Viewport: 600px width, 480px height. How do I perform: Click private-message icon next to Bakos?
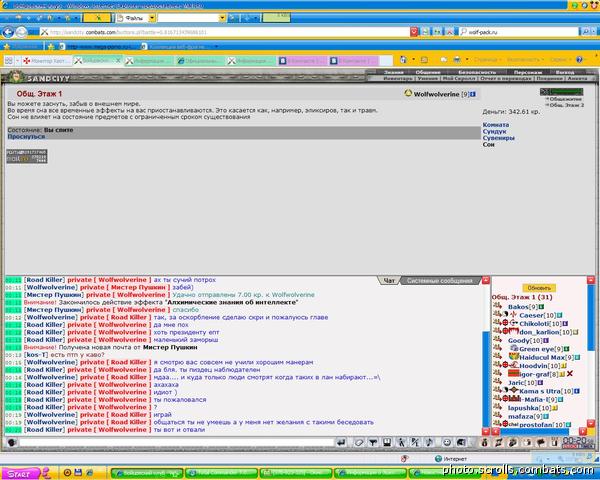coord(497,306)
